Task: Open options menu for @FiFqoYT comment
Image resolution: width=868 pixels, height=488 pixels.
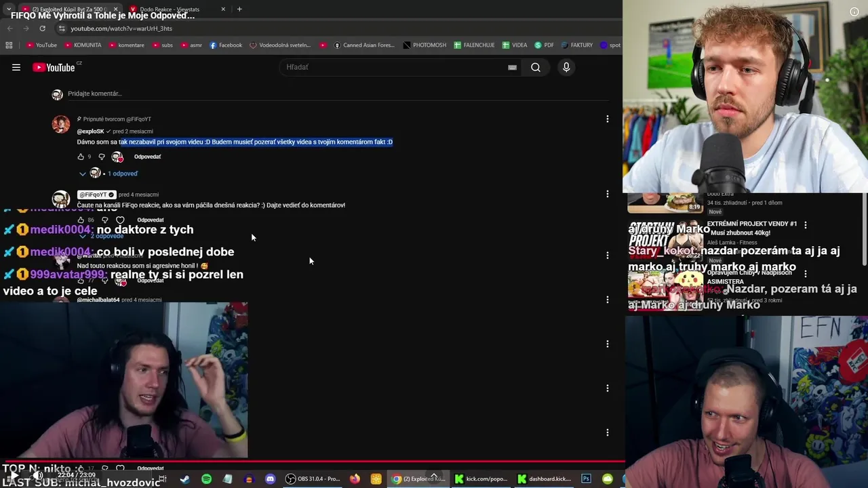Action: 607,194
